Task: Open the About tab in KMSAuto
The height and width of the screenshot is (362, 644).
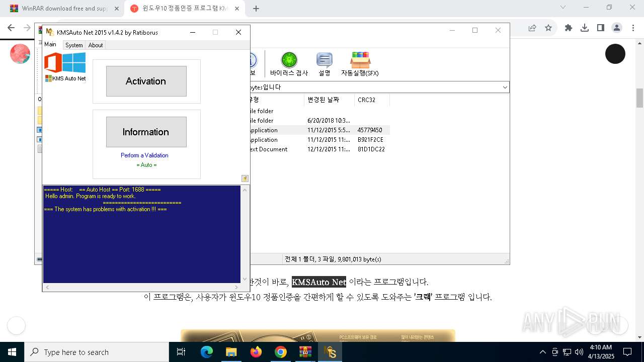Action: pos(96,45)
